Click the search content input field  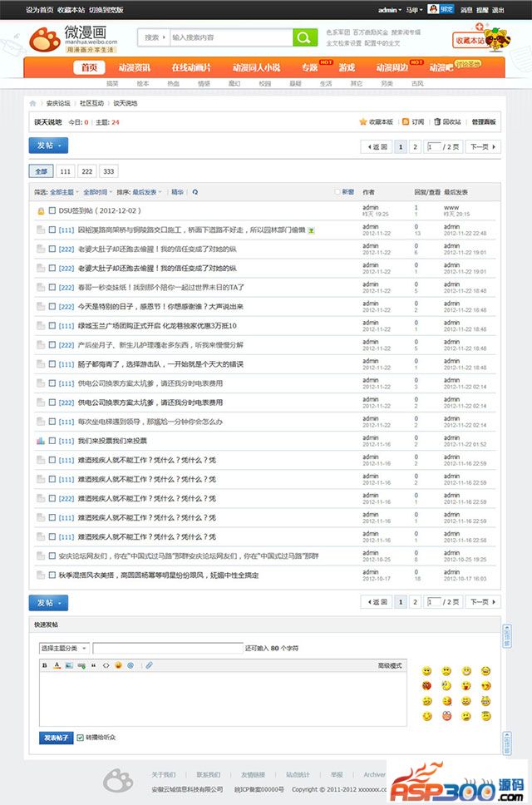coord(231,37)
